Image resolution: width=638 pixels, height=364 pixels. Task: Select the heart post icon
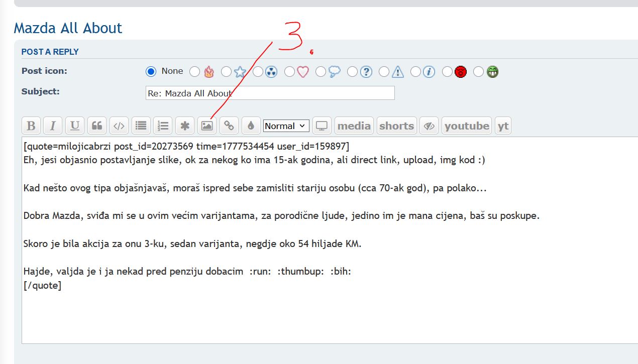[289, 72]
